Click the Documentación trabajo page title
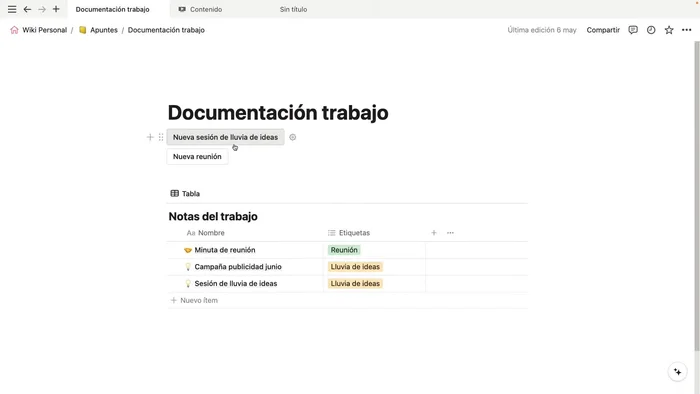 click(278, 112)
